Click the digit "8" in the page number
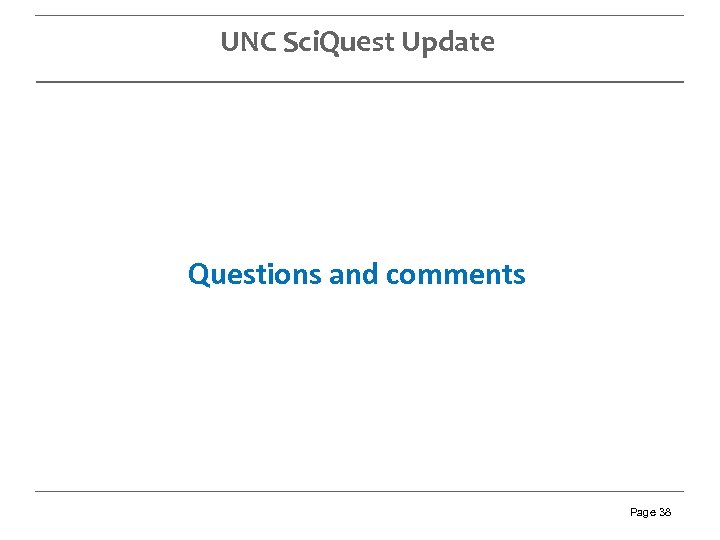720x540 pixels. tap(668, 512)
